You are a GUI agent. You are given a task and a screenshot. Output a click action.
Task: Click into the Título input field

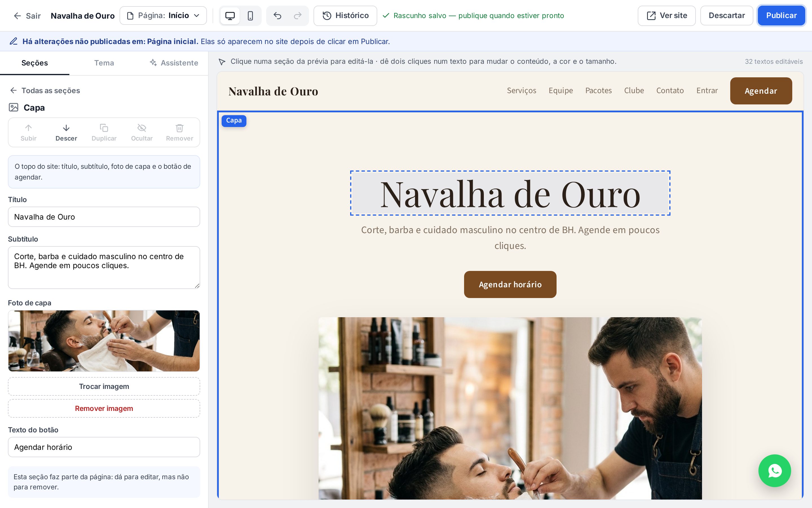pos(104,217)
